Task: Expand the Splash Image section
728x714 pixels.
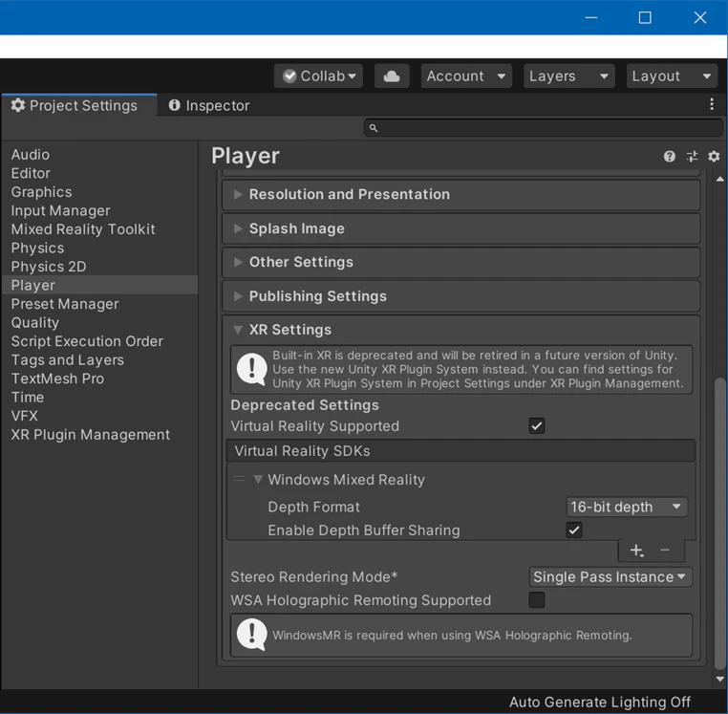Action: coord(461,228)
